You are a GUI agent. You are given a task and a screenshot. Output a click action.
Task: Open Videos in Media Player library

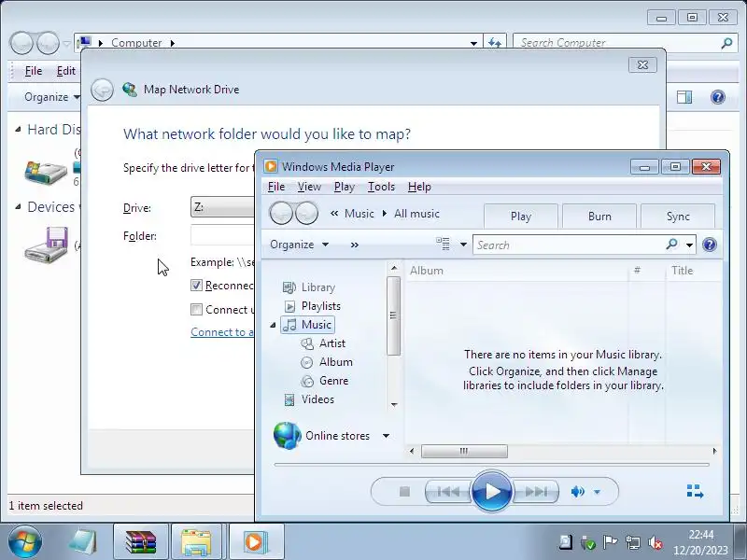click(x=309, y=399)
